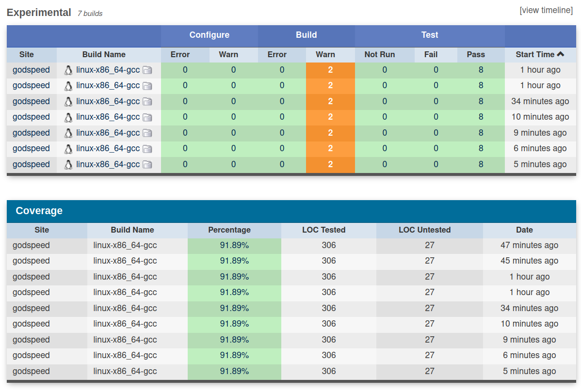Click Linux penguin icon for build started 5 minutes ago

click(68, 165)
